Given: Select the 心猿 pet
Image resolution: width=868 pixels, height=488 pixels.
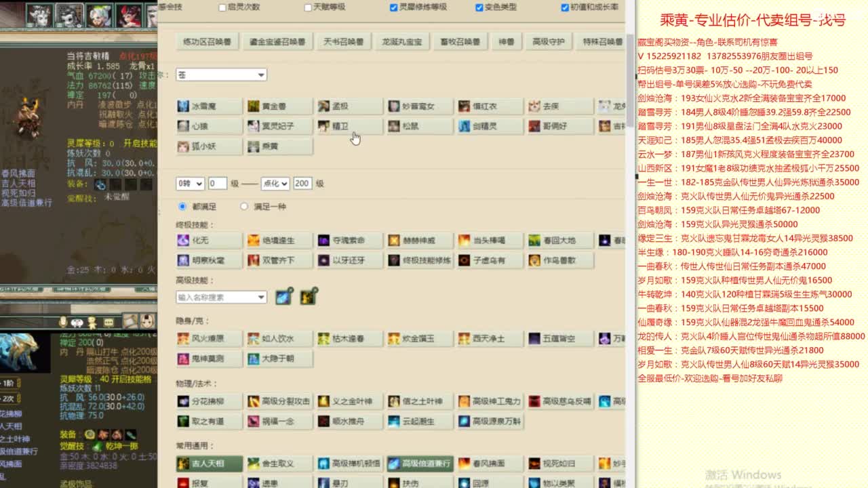Looking at the screenshot, I should (209, 126).
